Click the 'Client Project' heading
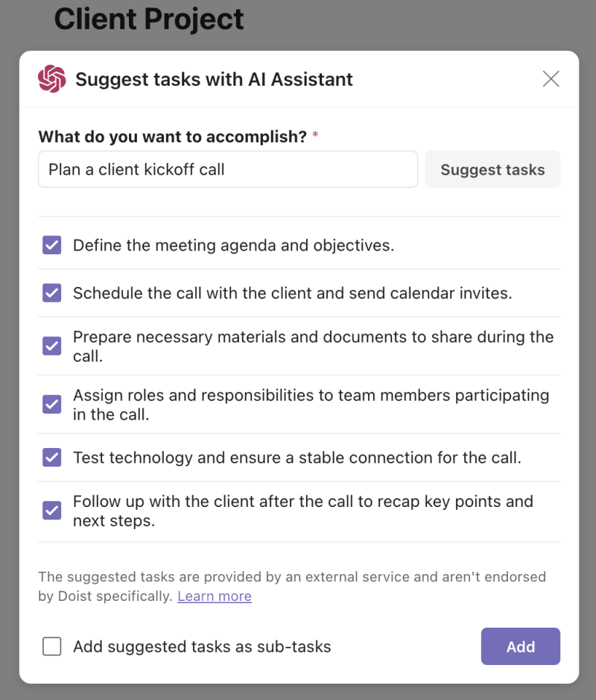 point(149,19)
